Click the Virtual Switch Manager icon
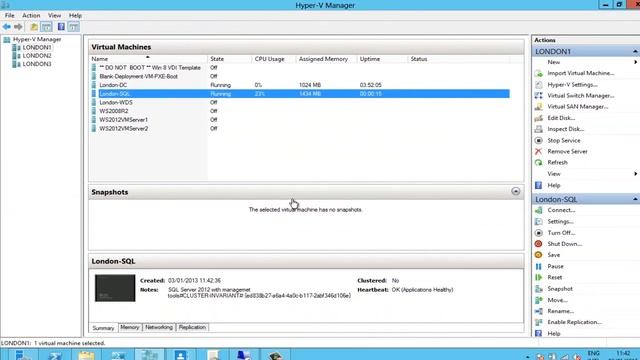This screenshot has height=360, width=640. pos(539,96)
